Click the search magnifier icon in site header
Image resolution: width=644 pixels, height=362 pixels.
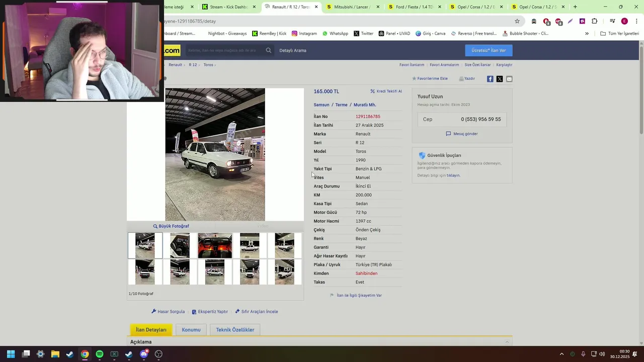tap(269, 50)
